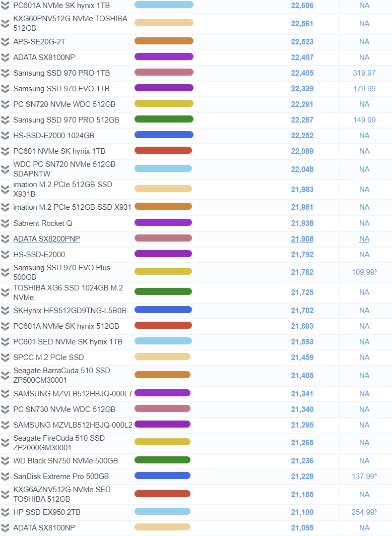Viewport: 392px width, 536px height.
Task: Expand the Samsung SSD 970 EVO 1TB chevron
Action: tap(5, 89)
